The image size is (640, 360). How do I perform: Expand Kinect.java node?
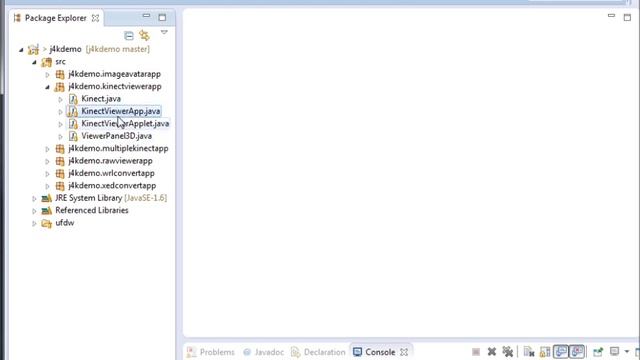pyautogui.click(x=60, y=99)
